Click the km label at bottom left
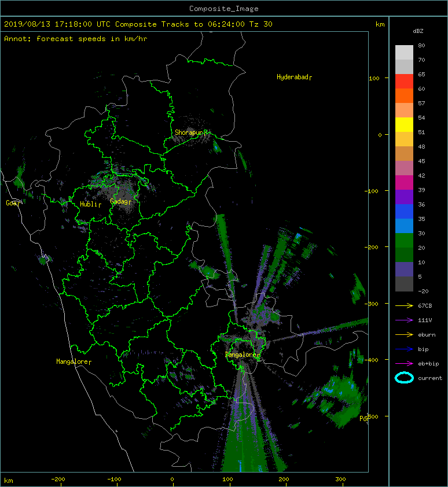Viewport: 448px width, 487px height. point(9,481)
